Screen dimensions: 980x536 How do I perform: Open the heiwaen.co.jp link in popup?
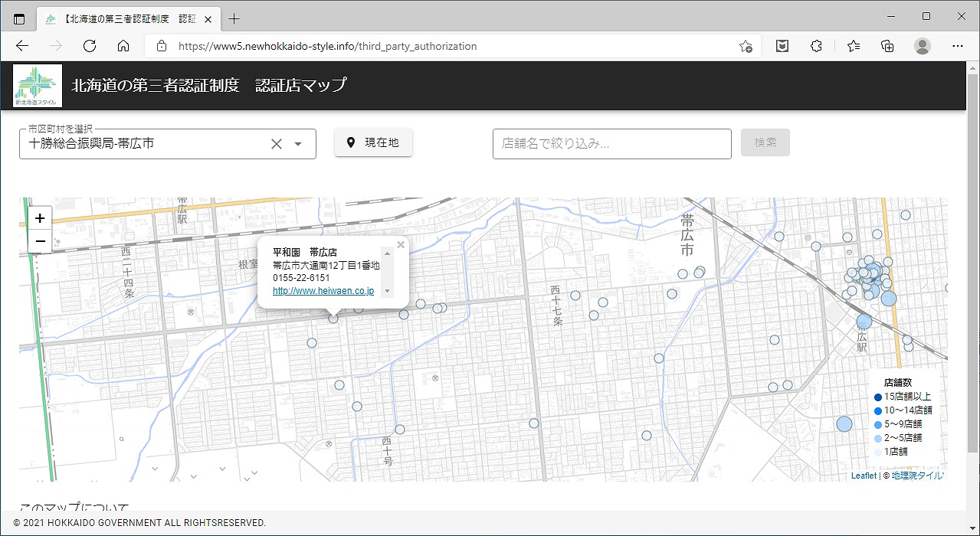(x=323, y=291)
